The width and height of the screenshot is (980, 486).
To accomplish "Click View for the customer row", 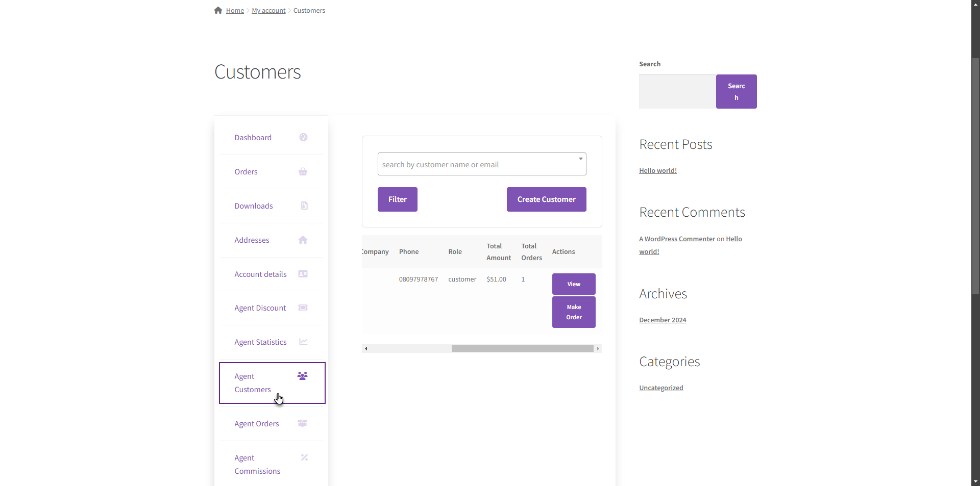I will pos(574,284).
